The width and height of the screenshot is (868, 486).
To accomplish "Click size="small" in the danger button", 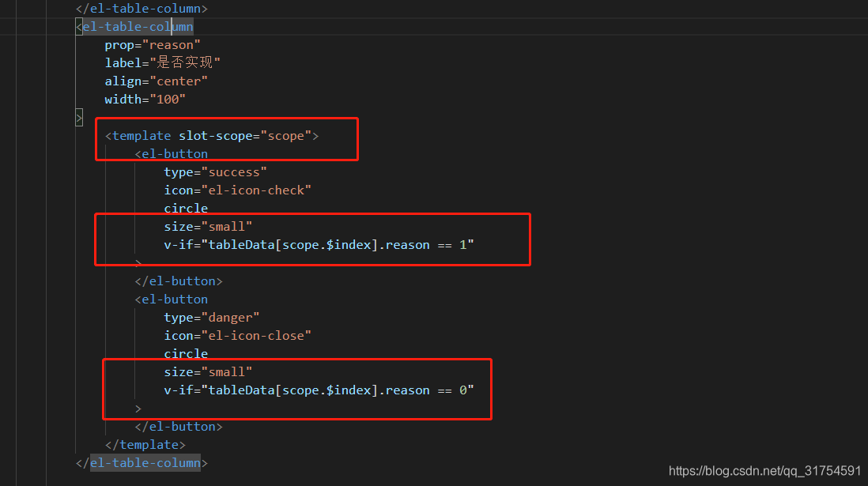I will 208,372.
